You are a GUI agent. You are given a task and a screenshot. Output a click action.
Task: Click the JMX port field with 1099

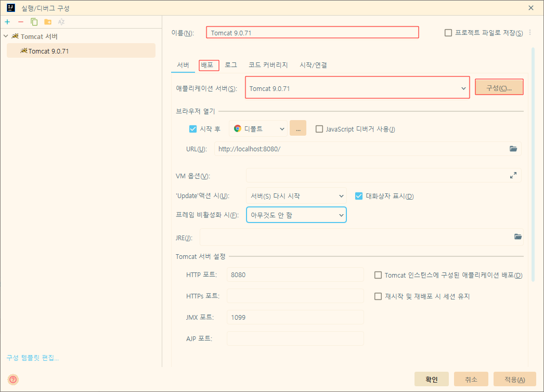coord(295,317)
